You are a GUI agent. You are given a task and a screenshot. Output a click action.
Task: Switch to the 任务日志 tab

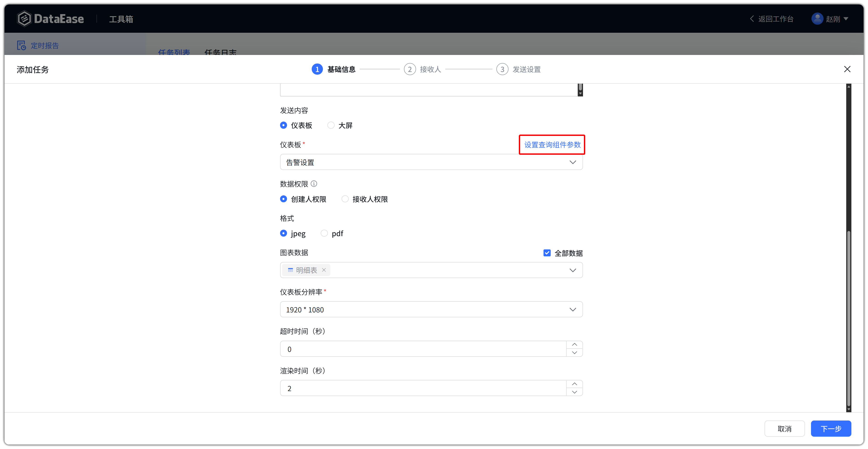220,52
